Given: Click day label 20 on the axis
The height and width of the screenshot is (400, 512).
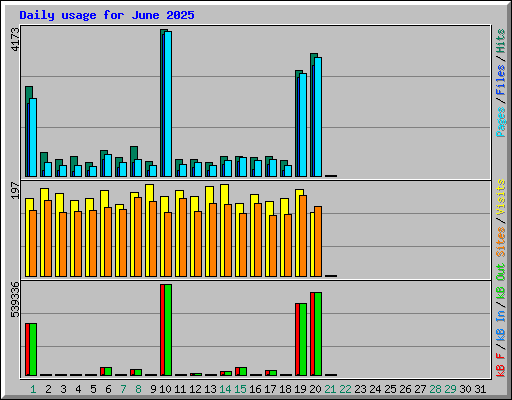Looking at the screenshot, I should [x=315, y=389].
